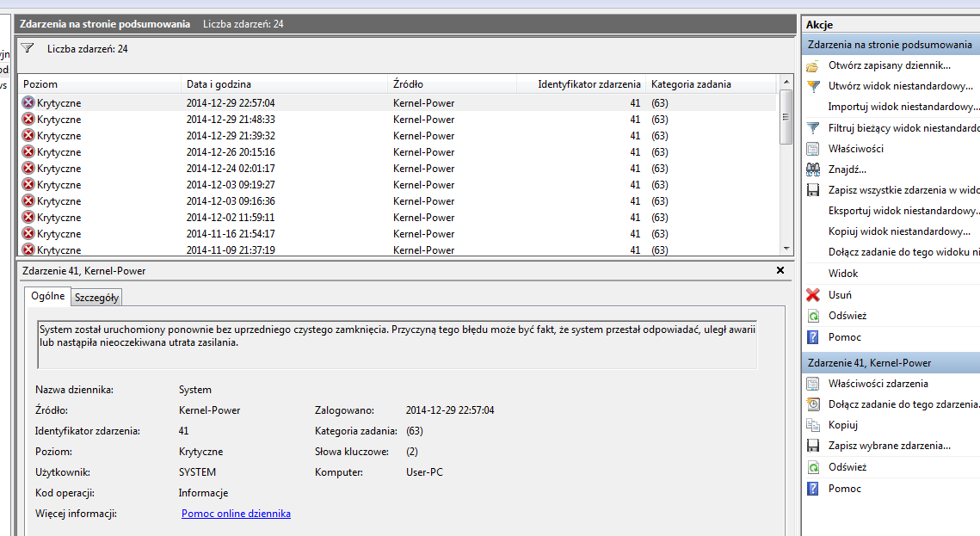Click the Kopiuj copy icon
This screenshot has height=536, width=980.
coord(812,425)
